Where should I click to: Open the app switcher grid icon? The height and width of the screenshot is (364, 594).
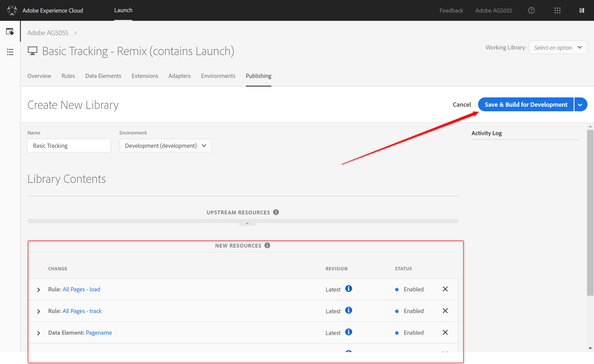click(x=557, y=10)
